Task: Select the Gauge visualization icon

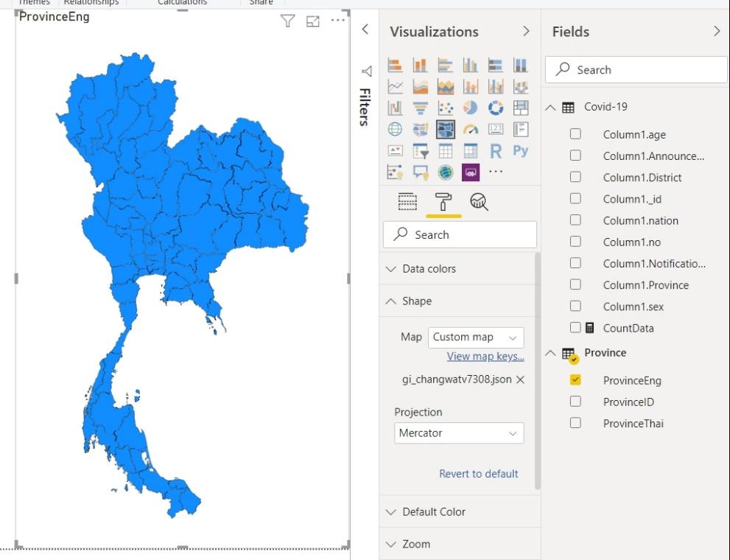Action: pyautogui.click(x=469, y=129)
